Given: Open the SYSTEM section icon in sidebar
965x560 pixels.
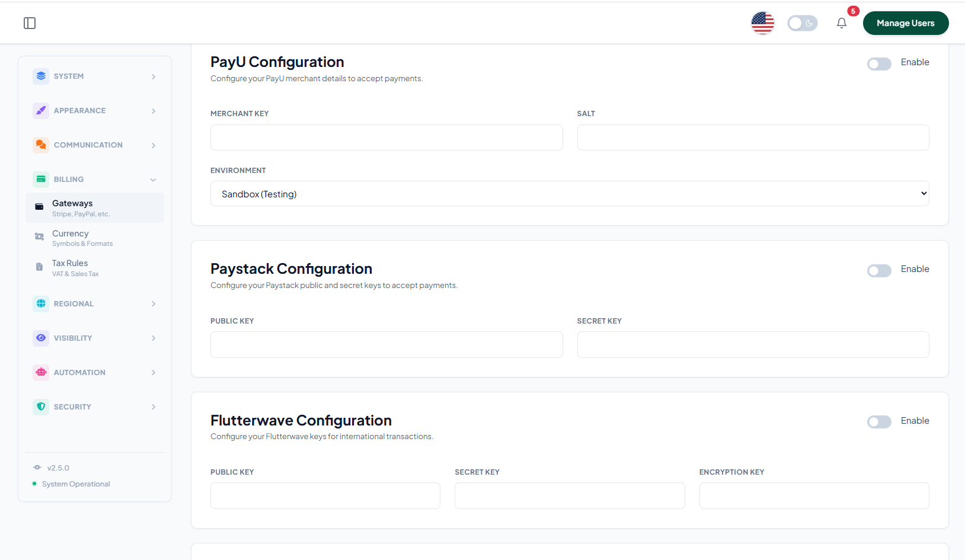Looking at the screenshot, I should pos(40,76).
